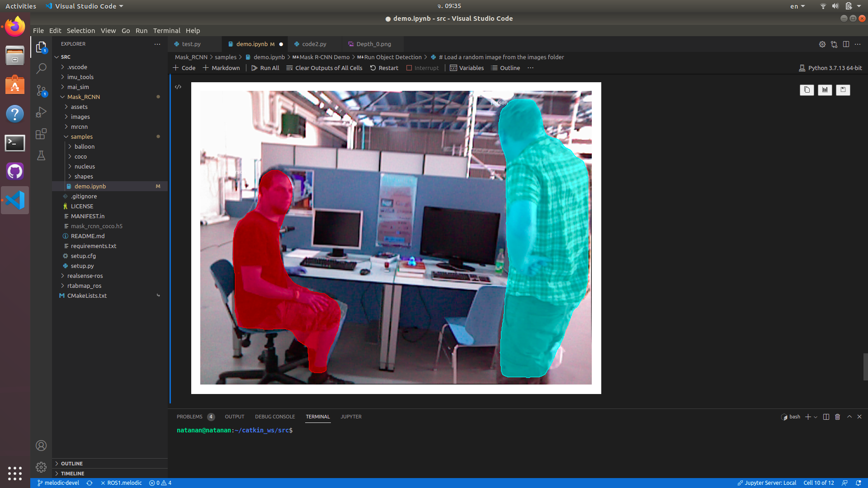The width and height of the screenshot is (868, 488).
Task: Open notifications bell in status bar
Action: [858, 483]
